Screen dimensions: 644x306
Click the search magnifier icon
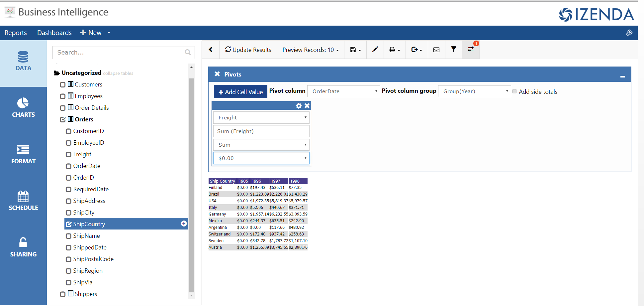tap(188, 52)
